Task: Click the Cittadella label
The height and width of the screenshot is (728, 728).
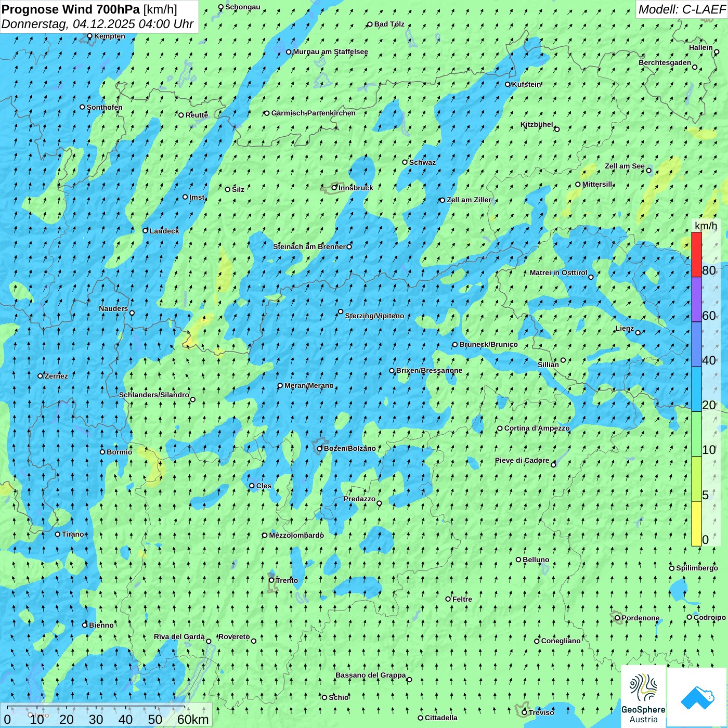Action: 441,718
